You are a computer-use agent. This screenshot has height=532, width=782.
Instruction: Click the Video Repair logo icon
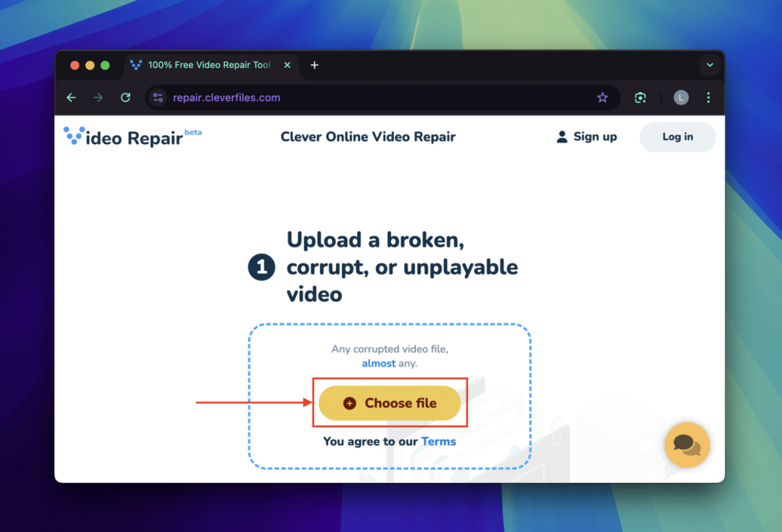[72, 135]
